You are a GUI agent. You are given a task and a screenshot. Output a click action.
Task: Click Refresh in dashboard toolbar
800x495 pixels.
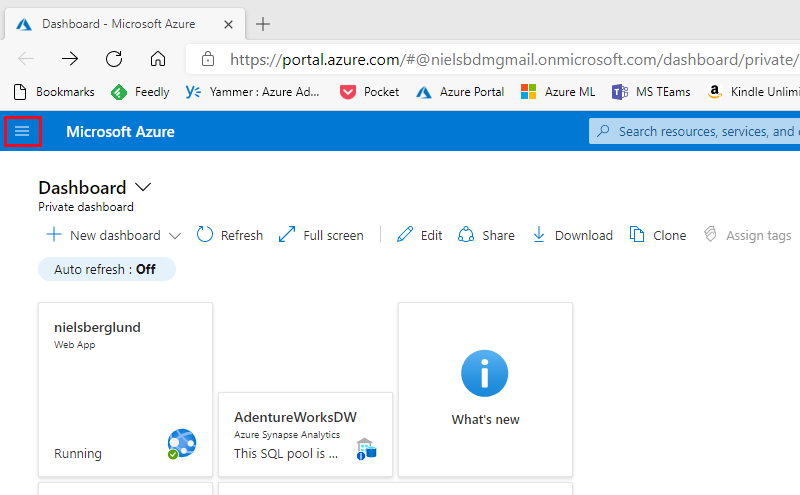point(230,235)
